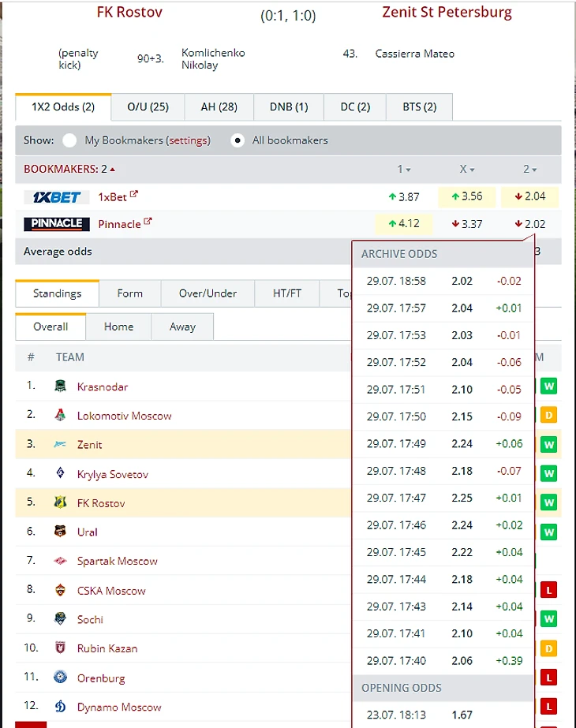Click the 1xBet bookmaker logo
Image resolution: width=576 pixels, height=728 pixels.
click(x=53, y=197)
